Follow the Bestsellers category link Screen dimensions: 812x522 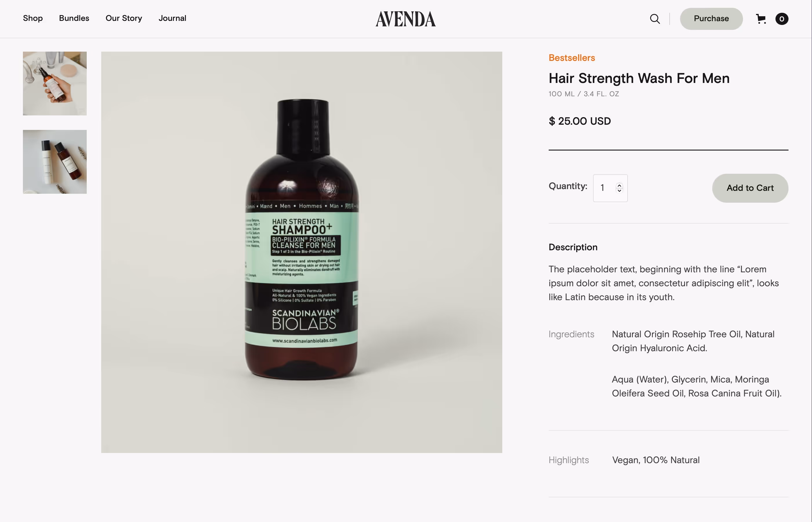572,58
